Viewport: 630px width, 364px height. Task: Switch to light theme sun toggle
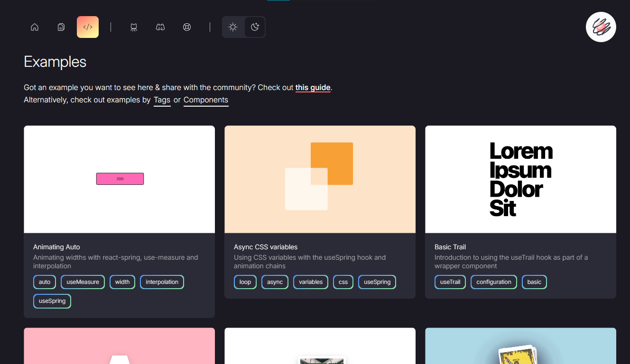(x=233, y=27)
